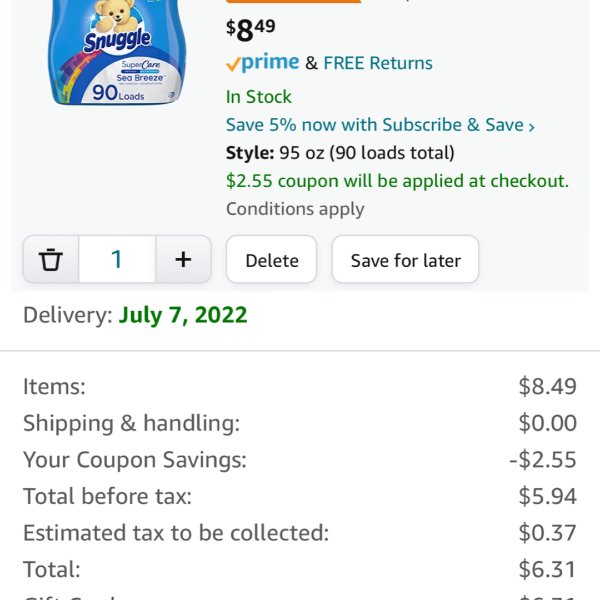Click the Shipping & handling line
This screenshot has width=600, height=600.
point(300,423)
